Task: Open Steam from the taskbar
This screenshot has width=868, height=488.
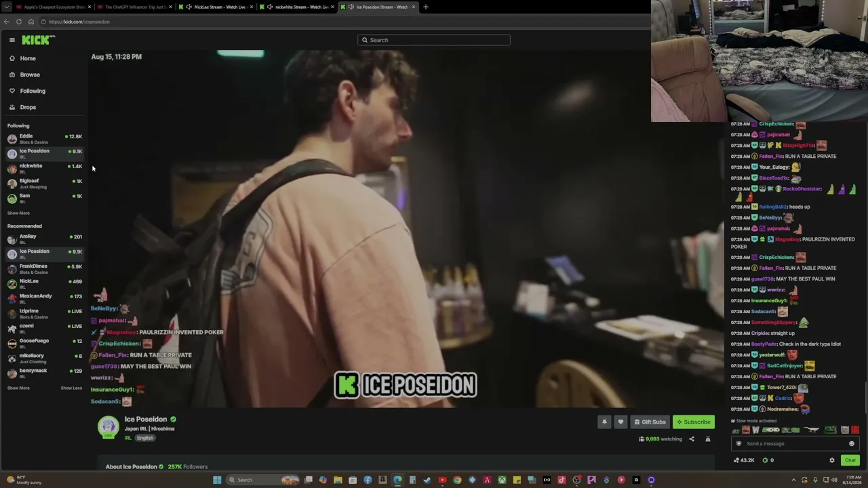Action: pyautogui.click(x=427, y=480)
